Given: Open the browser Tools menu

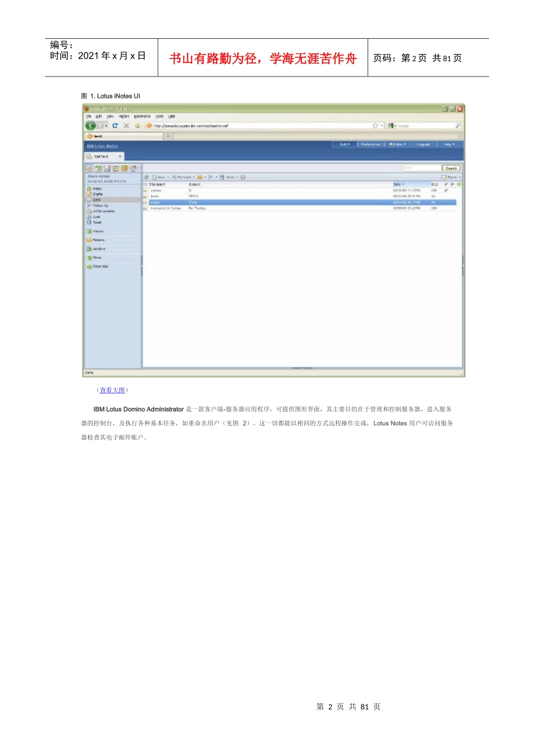Looking at the screenshot, I should (x=160, y=116).
